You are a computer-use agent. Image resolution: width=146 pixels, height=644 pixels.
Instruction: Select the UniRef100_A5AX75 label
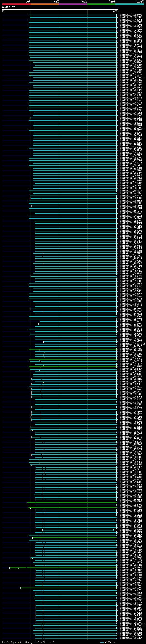pos(131,435)
